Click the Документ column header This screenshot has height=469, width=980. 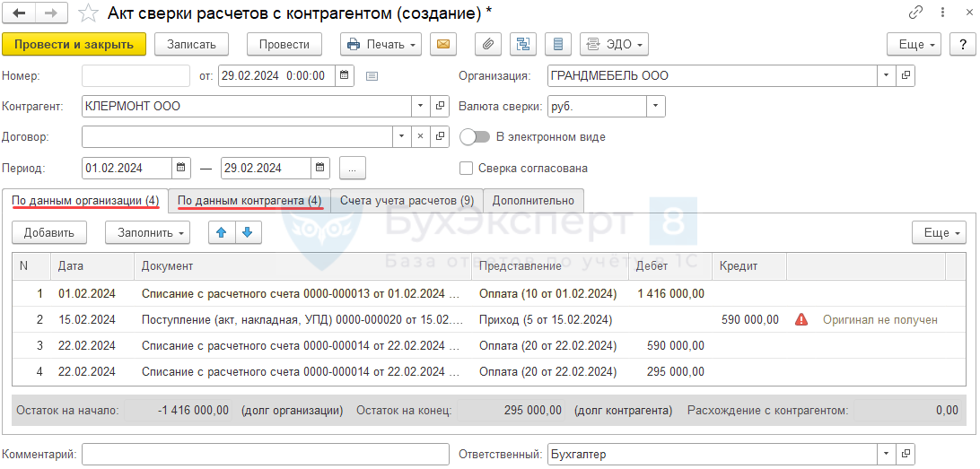point(302,265)
